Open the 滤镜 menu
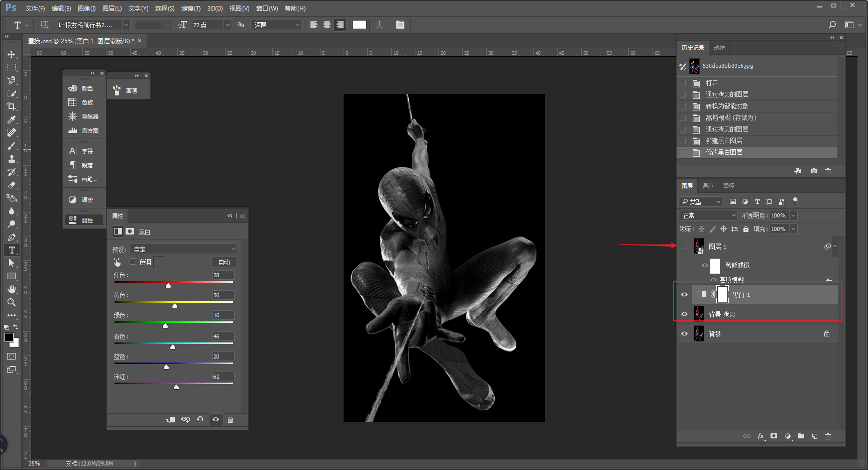This screenshot has height=470, width=868. tap(191, 9)
